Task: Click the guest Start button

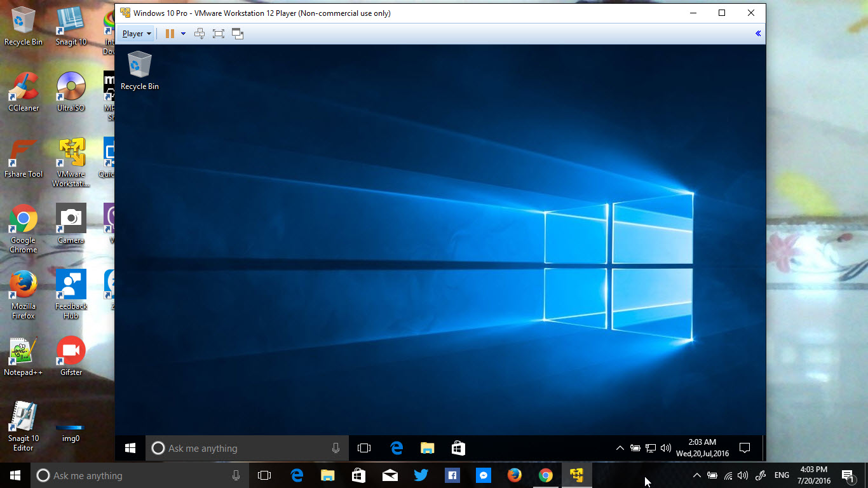Action: 130,448
